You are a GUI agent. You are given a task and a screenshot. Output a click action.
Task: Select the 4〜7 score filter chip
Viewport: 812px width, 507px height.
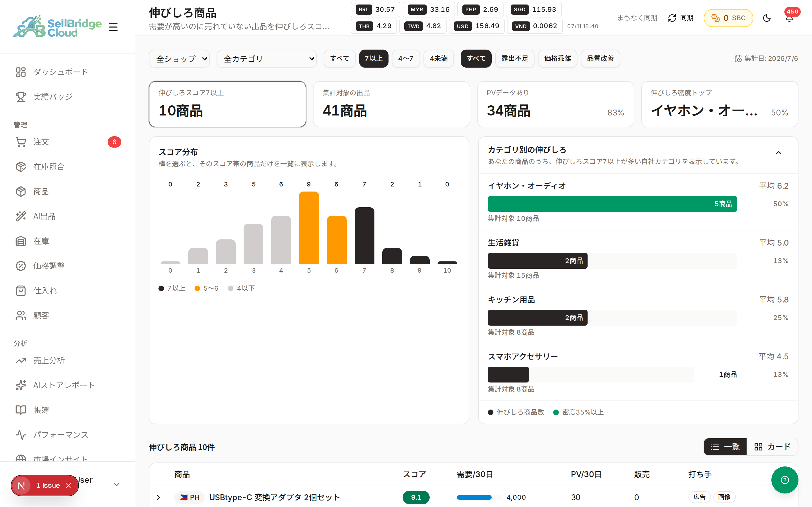click(x=406, y=59)
